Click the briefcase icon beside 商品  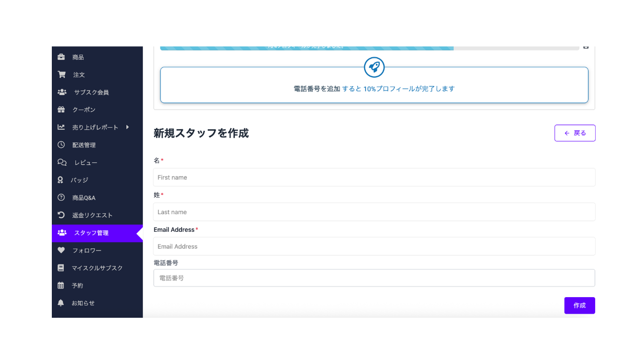point(61,57)
